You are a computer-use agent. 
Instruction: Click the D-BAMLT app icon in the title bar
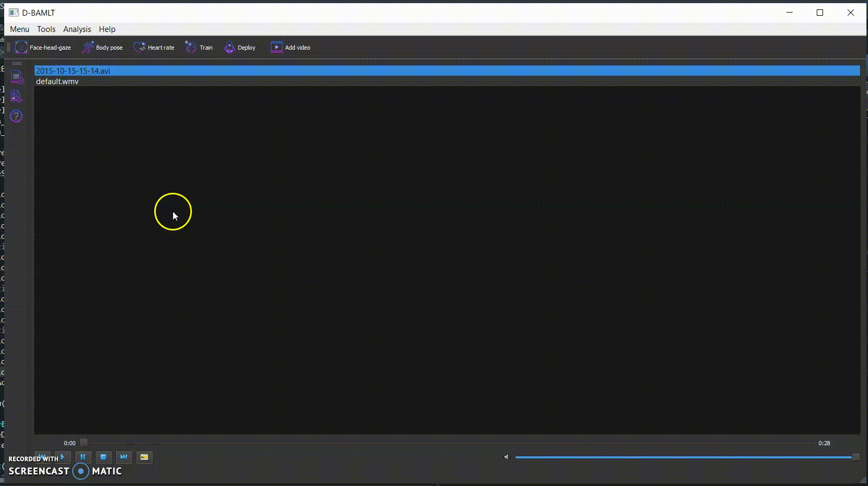(14, 13)
